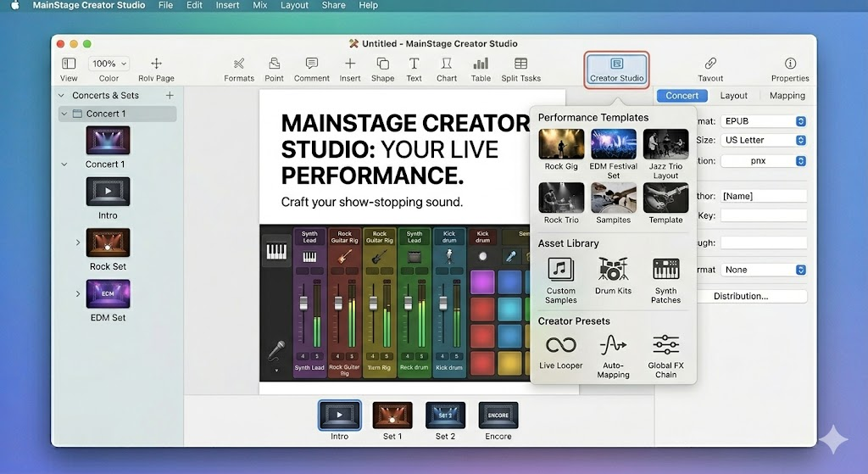Expand the EDM Set item

pyautogui.click(x=77, y=294)
